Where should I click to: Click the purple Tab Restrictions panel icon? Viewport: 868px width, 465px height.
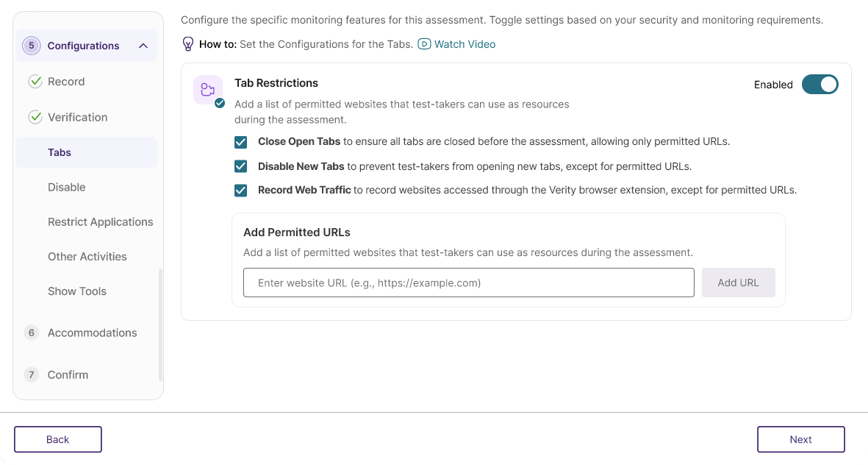208,88
